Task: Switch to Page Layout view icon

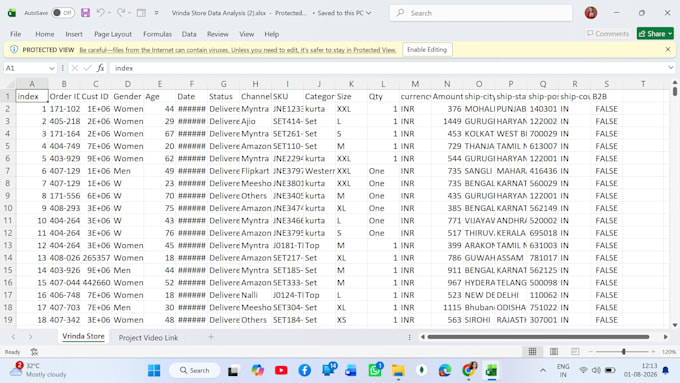Action: pyautogui.click(x=554, y=351)
